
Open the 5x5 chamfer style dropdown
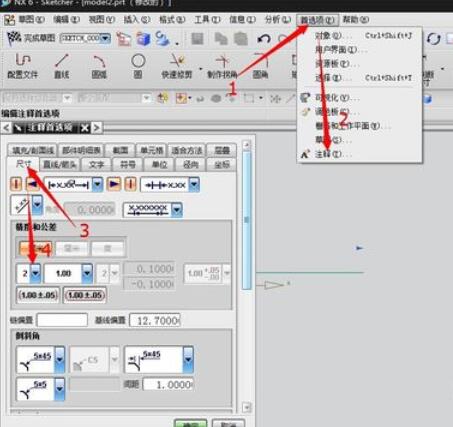(x=60, y=389)
